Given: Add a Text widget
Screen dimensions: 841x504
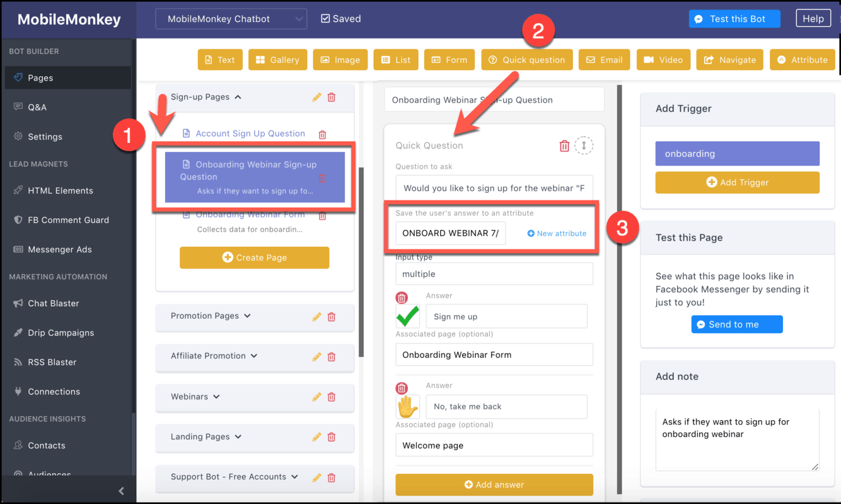Looking at the screenshot, I should (219, 60).
